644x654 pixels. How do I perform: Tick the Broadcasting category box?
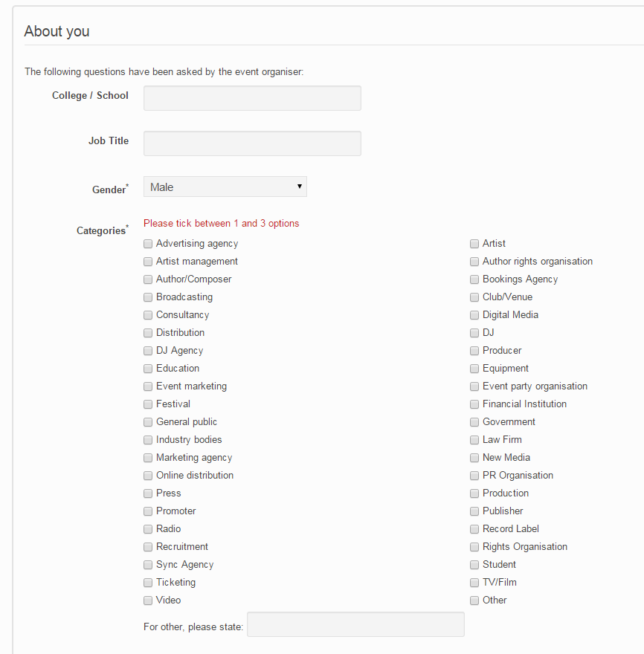click(148, 297)
